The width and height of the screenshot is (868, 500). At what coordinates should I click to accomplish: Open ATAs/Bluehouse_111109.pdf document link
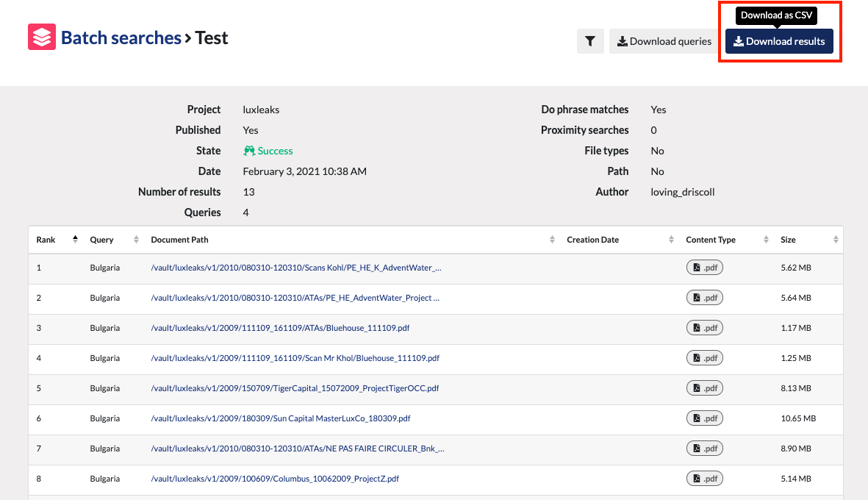pyautogui.click(x=280, y=329)
